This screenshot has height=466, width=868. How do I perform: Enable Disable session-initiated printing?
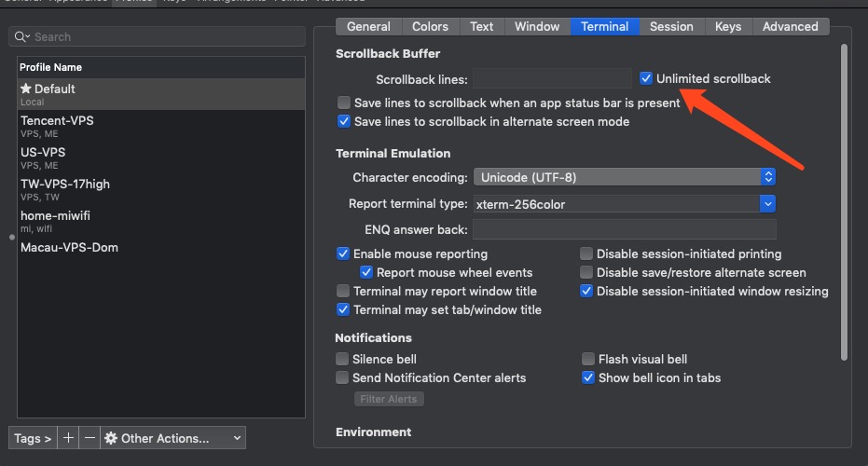[586, 254]
